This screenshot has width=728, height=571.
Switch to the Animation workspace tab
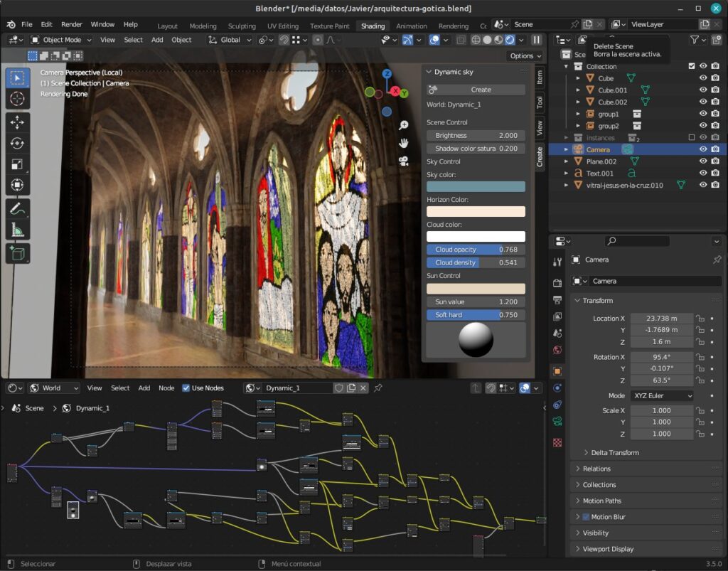coord(412,26)
